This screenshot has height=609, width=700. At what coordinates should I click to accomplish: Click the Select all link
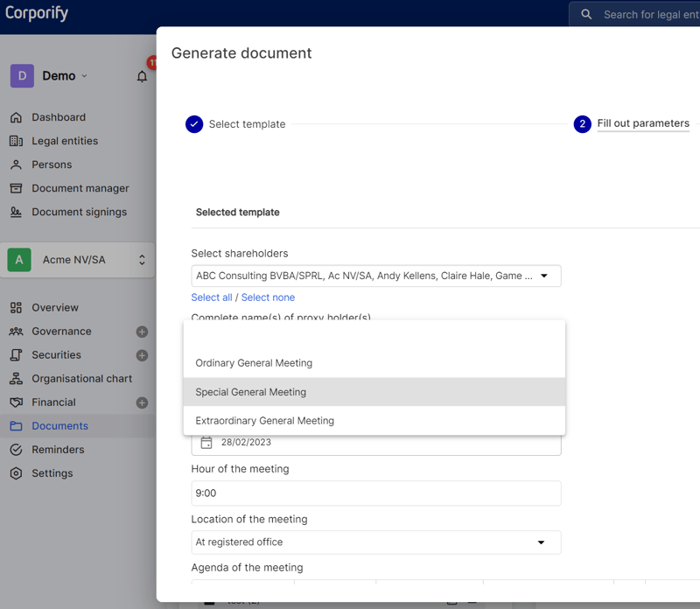212,297
